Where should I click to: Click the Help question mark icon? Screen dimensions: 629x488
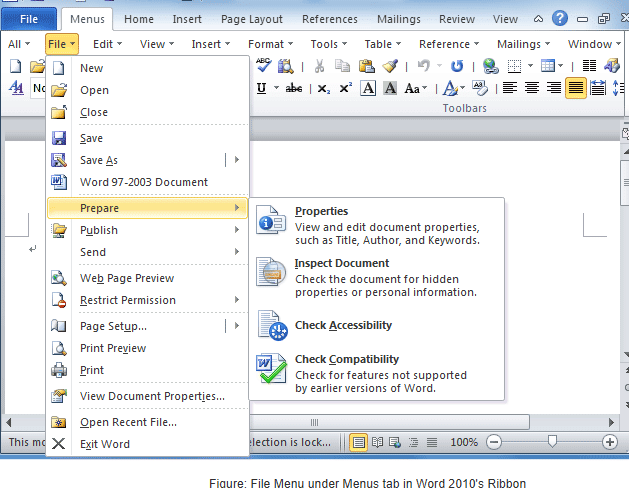pos(560,18)
